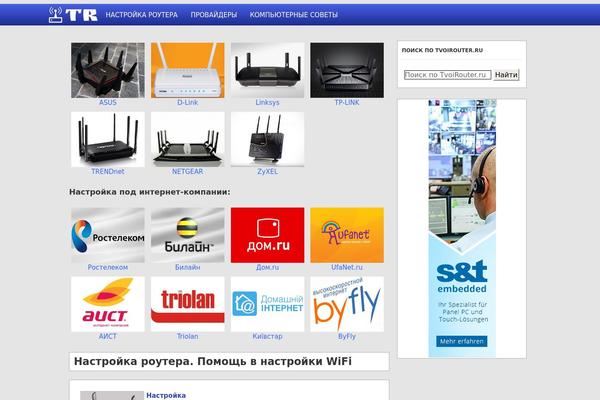Viewport: 600px width, 400px height.
Task: Click the Домашній Інтернет logo tile
Action: click(x=267, y=304)
